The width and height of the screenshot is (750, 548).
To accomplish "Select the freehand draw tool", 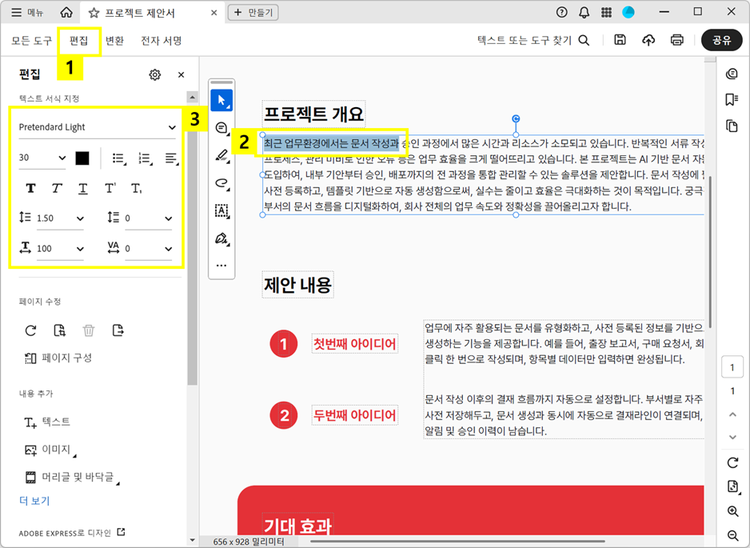I will point(221,183).
